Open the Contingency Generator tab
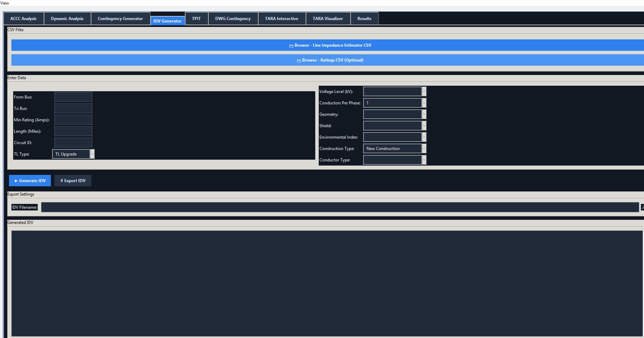Screen dimensions: 644x338 [x=120, y=19]
